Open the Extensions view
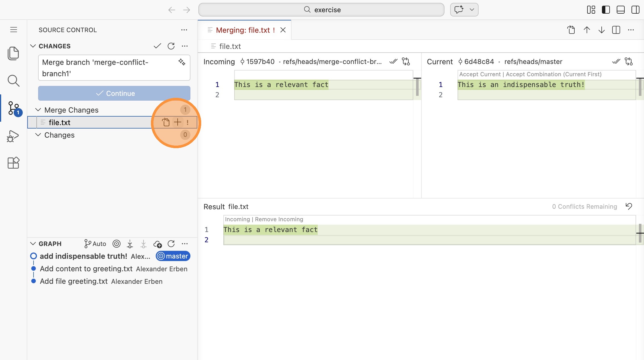The height and width of the screenshot is (360, 644). (x=13, y=163)
